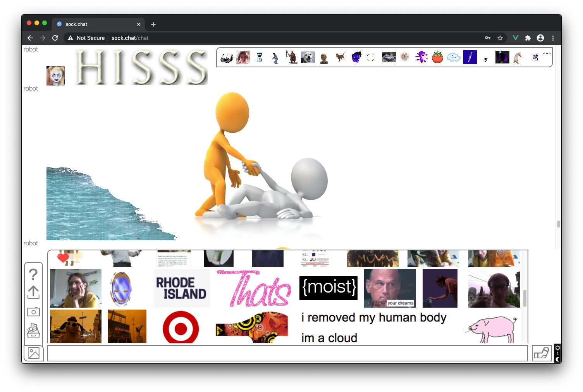Enable dark mode with the moon icon
This screenshot has height=392, width=583.
(x=557, y=359)
